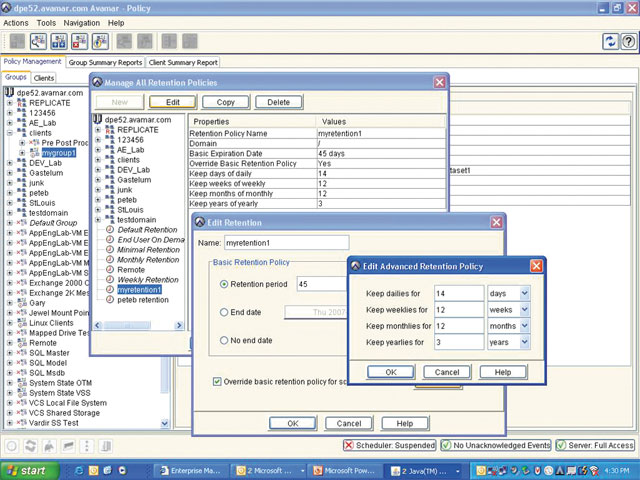Click the No Unacknowledged Events status indicator
This screenshot has width=640, height=480.
pyautogui.click(x=496, y=445)
